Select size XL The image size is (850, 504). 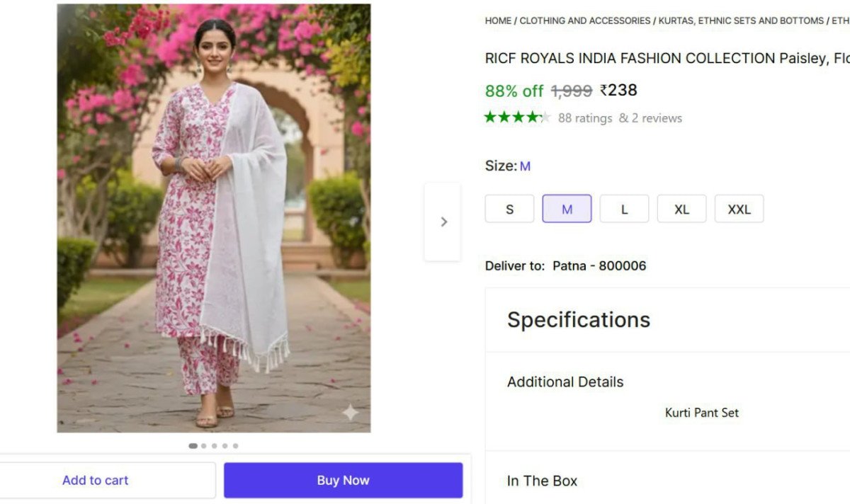point(681,209)
